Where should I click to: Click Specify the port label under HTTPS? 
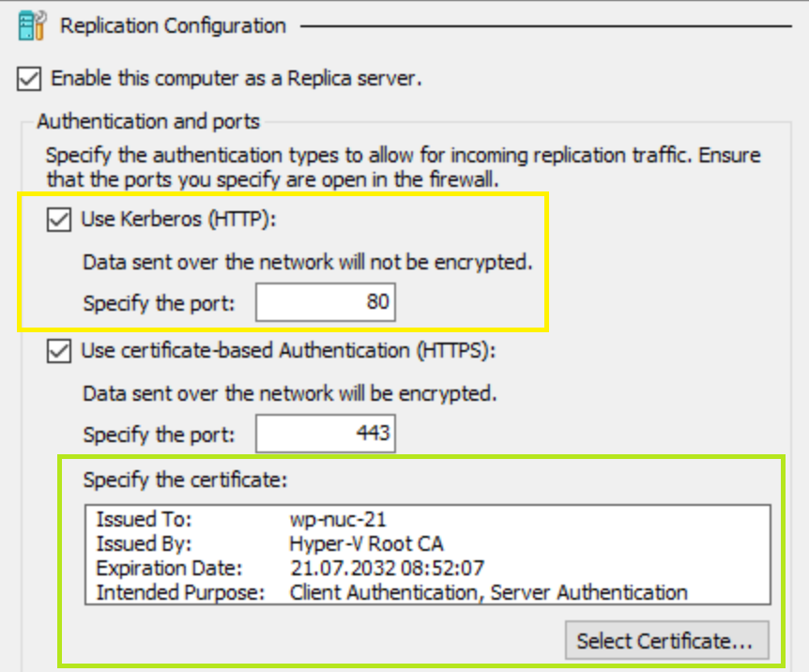tap(159, 435)
